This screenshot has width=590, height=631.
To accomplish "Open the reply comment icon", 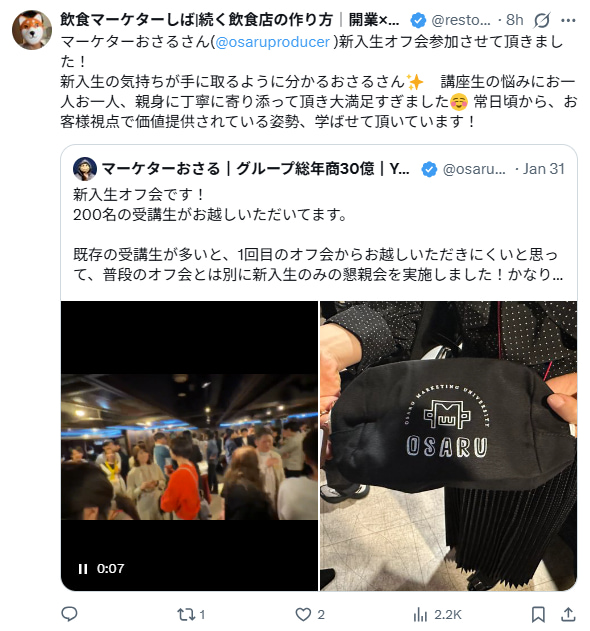I will tap(69, 614).
